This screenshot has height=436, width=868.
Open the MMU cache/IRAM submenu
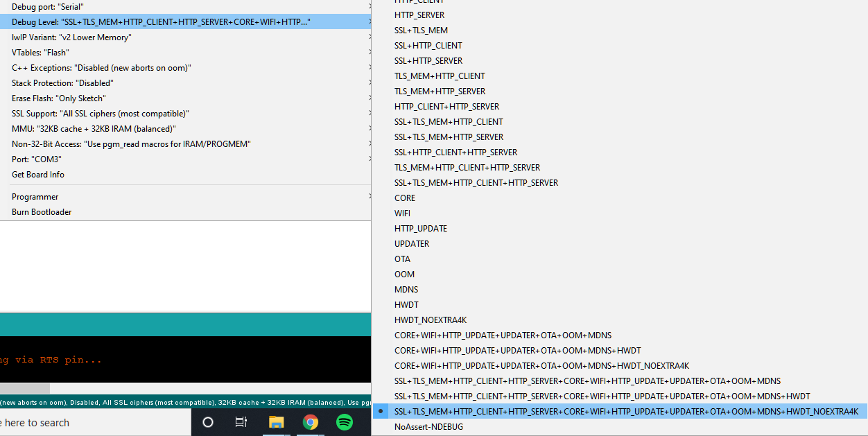186,129
